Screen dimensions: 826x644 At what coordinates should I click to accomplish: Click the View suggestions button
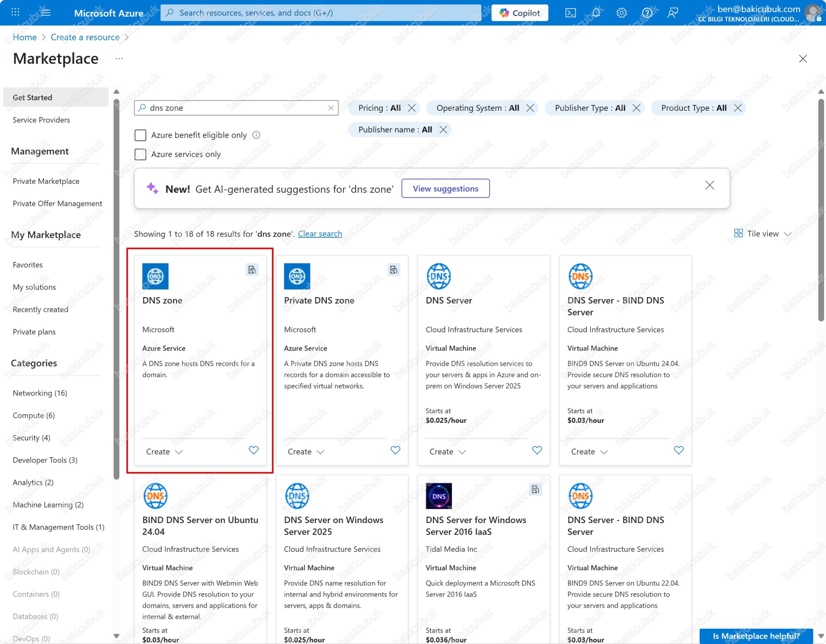point(445,188)
